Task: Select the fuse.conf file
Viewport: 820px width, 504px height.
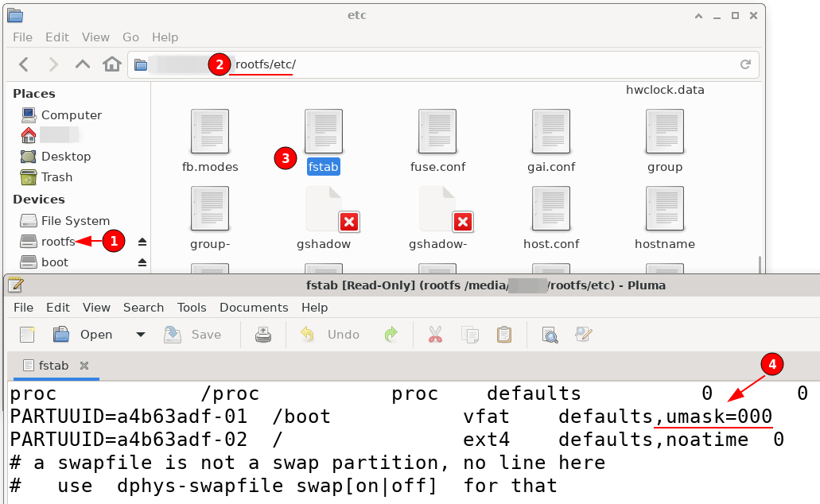Action: pos(437,142)
